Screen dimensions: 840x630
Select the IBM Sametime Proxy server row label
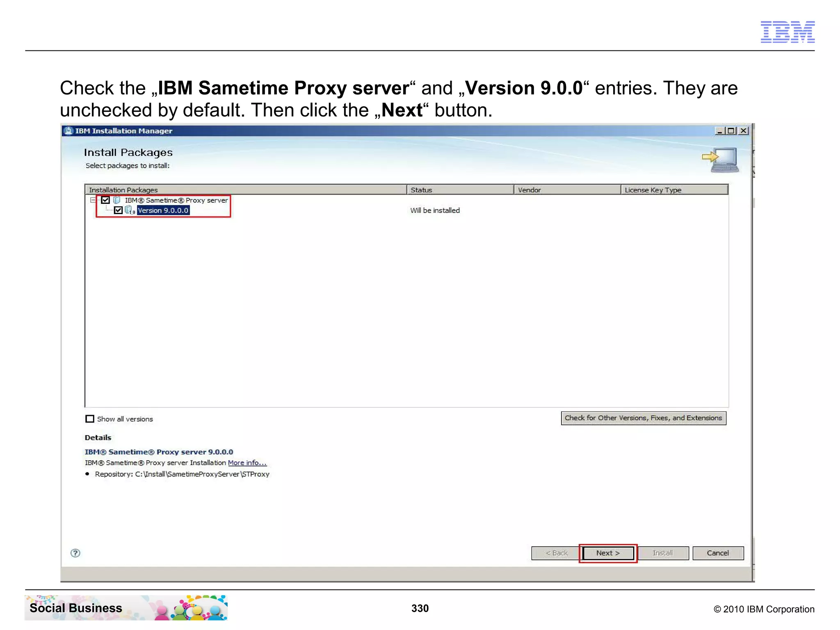point(176,200)
